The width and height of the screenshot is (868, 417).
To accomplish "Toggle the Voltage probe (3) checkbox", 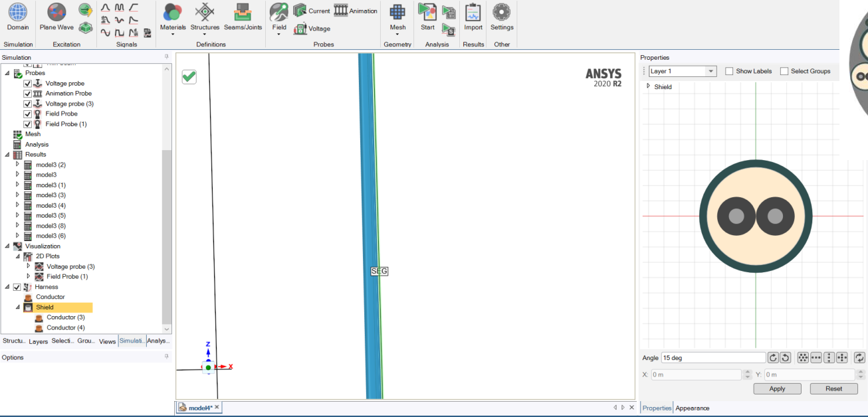I will tap(28, 104).
